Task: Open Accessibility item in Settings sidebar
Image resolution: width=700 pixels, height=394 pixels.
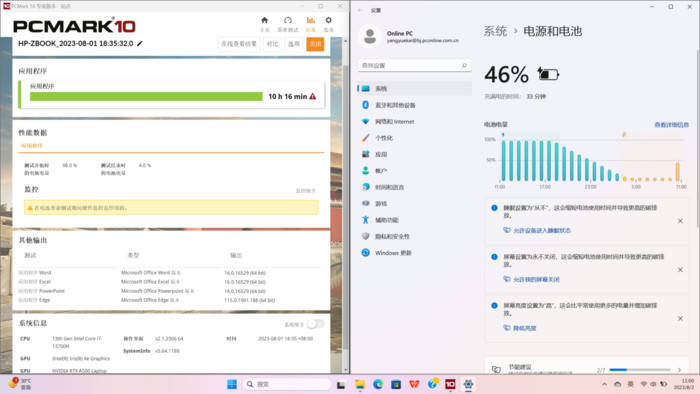Action: click(414, 220)
